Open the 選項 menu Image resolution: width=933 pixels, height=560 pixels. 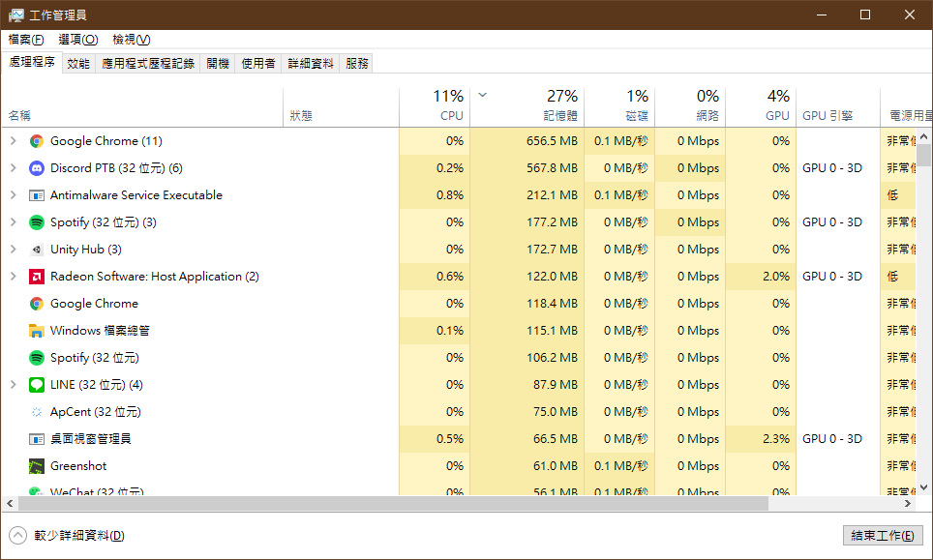click(78, 40)
